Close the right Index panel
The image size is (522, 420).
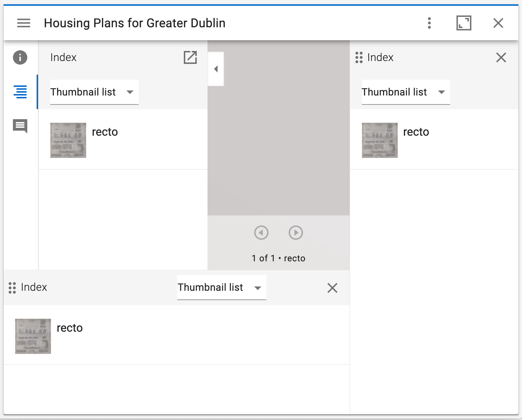coord(501,57)
